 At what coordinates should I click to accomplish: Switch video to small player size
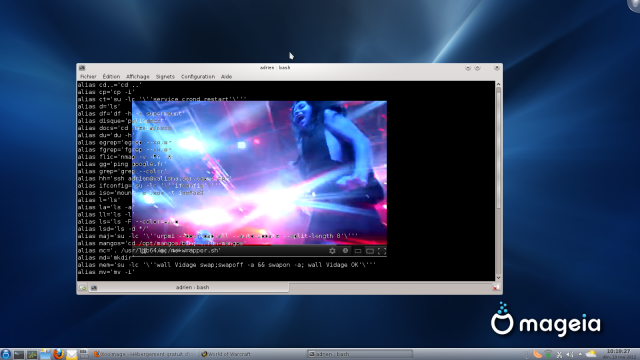(358, 251)
